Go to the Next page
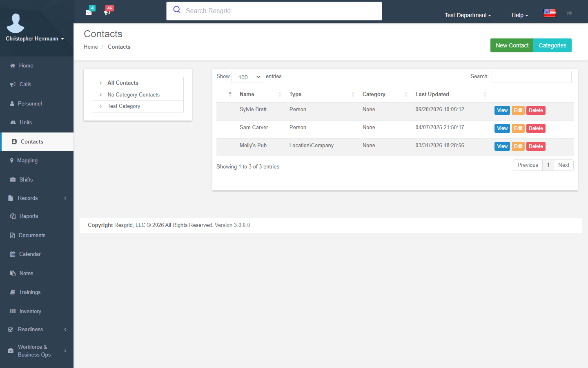Viewport: 588px width, 368px height. pyautogui.click(x=563, y=165)
